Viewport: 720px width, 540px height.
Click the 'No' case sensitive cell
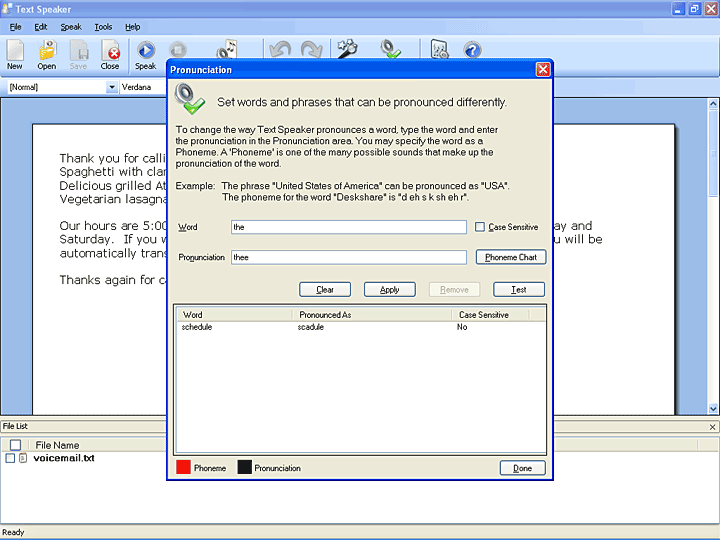pos(462,327)
